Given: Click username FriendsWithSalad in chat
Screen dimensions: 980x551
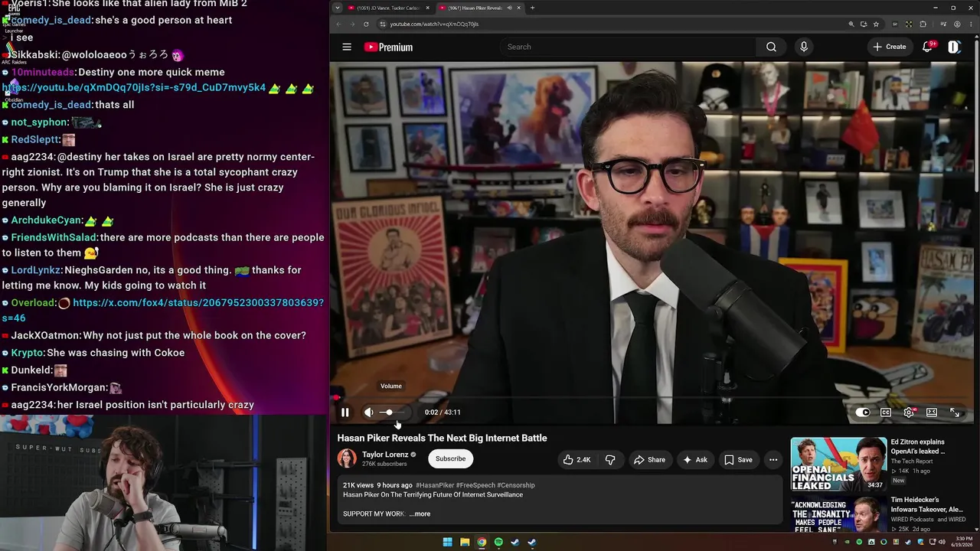Looking at the screenshot, I should tap(54, 237).
